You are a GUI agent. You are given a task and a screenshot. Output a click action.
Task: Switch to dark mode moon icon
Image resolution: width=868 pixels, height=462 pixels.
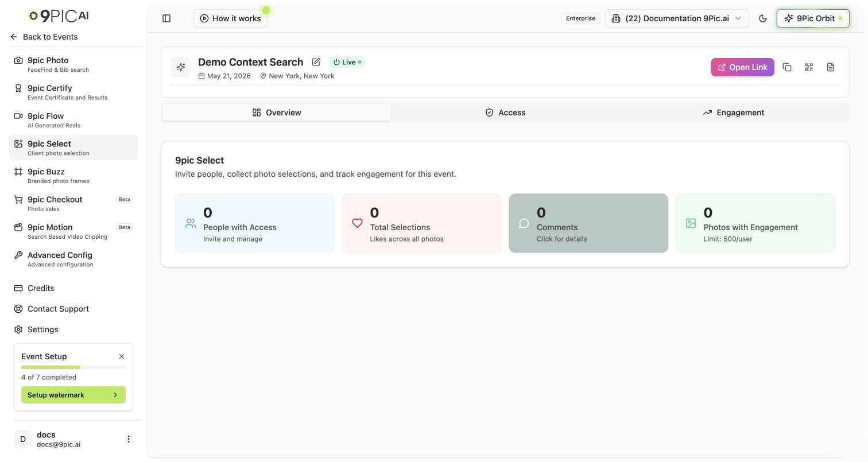(763, 18)
